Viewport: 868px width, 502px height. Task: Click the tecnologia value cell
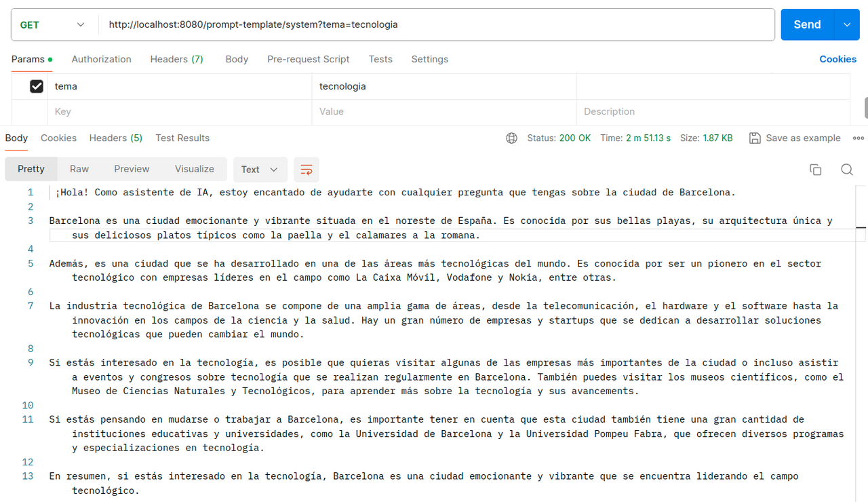(444, 87)
